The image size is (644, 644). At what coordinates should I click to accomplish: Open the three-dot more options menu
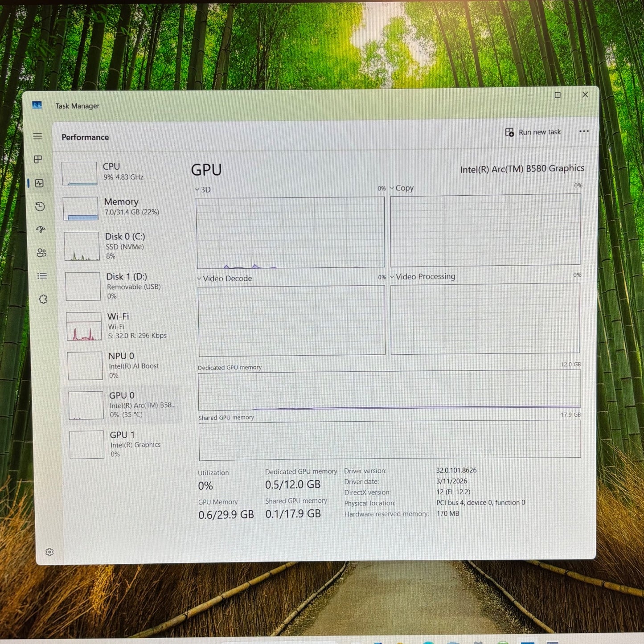tap(584, 131)
